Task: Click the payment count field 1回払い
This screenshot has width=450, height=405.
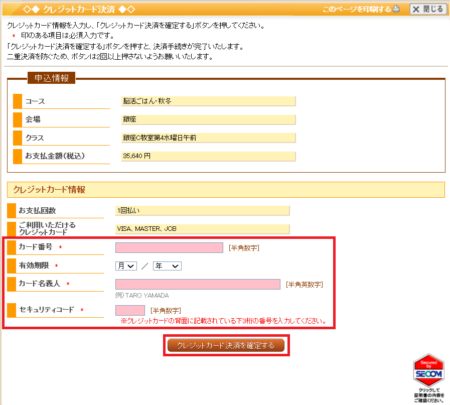Action: click(x=202, y=211)
